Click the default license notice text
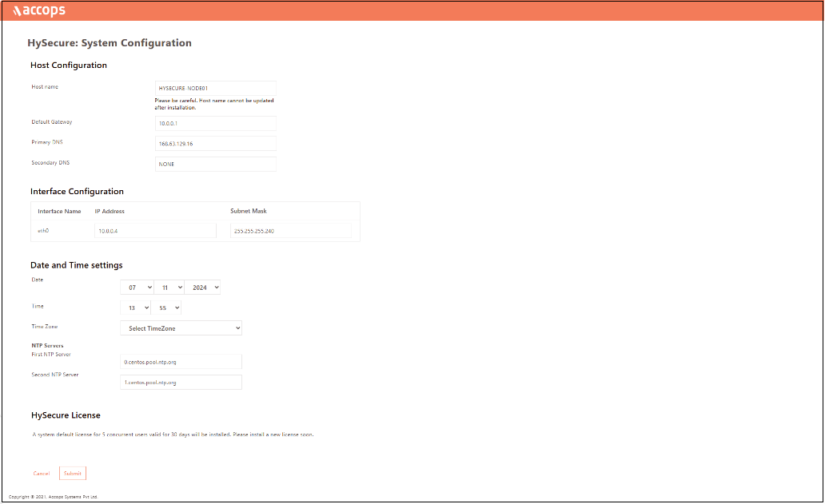The height and width of the screenshot is (504, 825). tap(173, 435)
